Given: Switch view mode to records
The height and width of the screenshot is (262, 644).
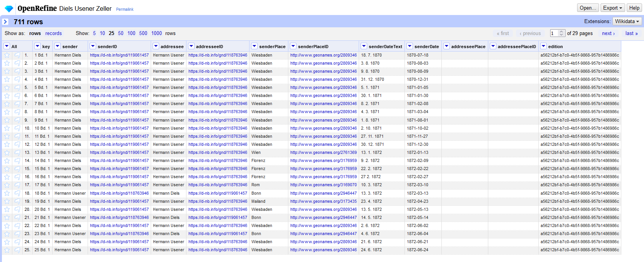Looking at the screenshot, I should pyautogui.click(x=53, y=33).
